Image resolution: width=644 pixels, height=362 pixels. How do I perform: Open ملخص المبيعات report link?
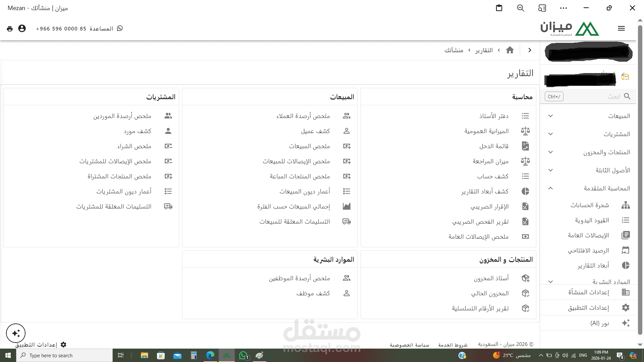309,146
